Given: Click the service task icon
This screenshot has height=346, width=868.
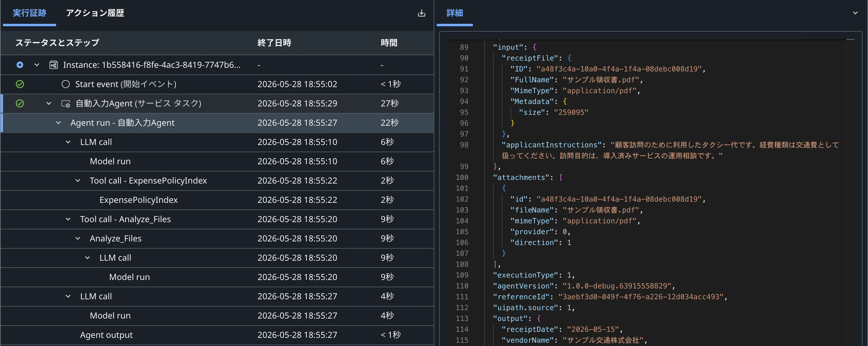Looking at the screenshot, I should 66,104.
